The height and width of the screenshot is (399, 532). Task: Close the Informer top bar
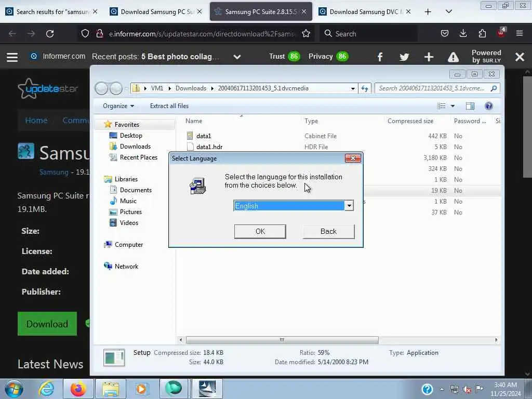pos(520,57)
